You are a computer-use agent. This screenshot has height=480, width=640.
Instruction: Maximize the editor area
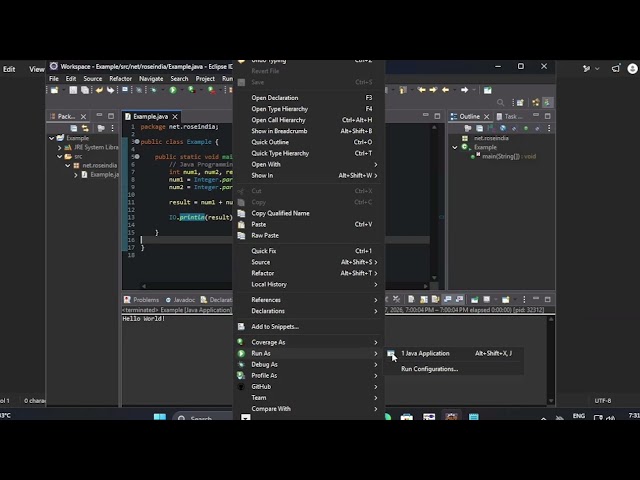point(437,116)
